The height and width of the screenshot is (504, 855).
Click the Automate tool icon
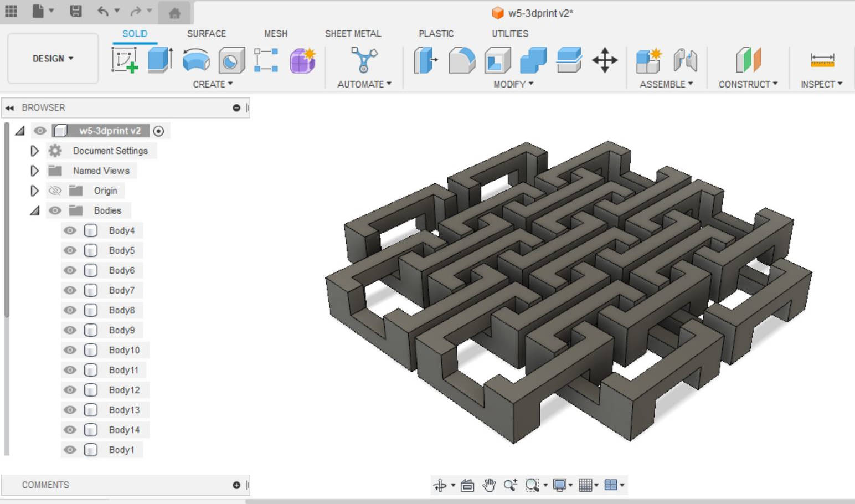tap(364, 60)
